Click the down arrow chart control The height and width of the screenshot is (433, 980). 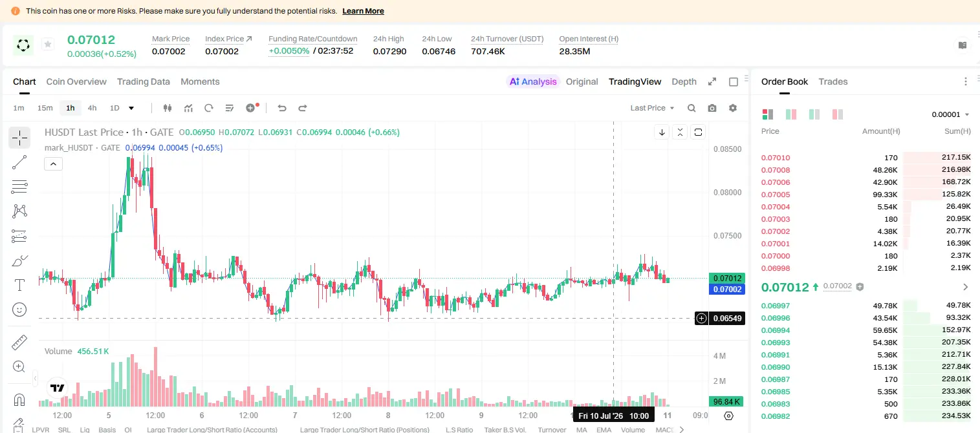[662, 132]
